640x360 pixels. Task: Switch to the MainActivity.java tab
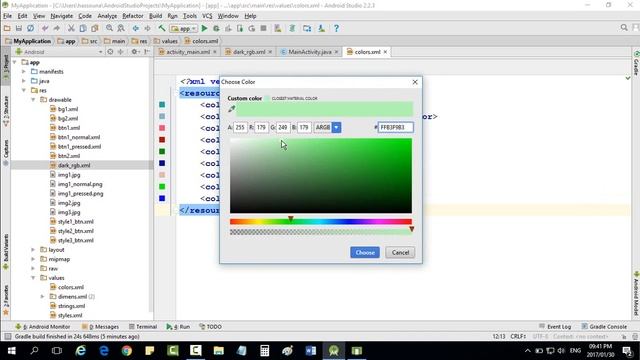click(x=309, y=52)
